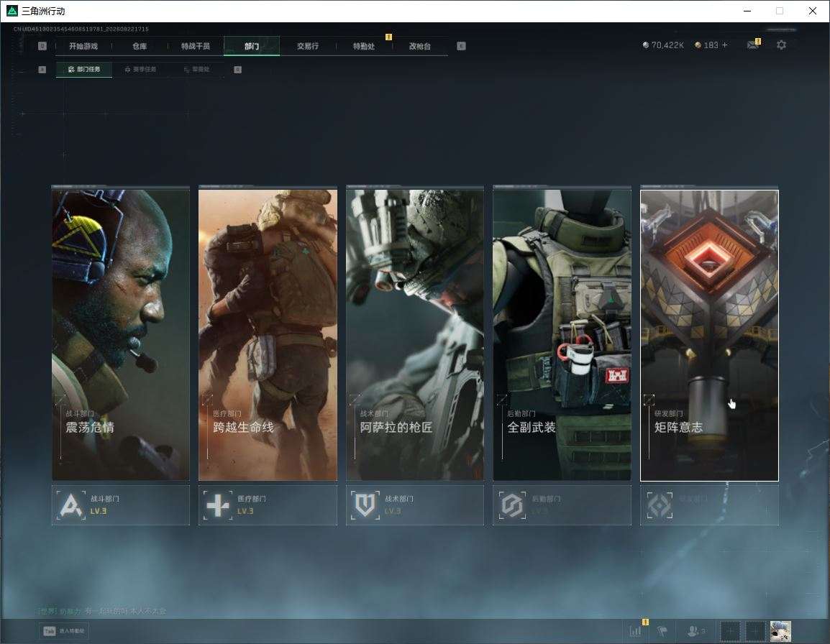Switch to the 改枪台 tab
The image size is (830, 644).
tap(420, 46)
